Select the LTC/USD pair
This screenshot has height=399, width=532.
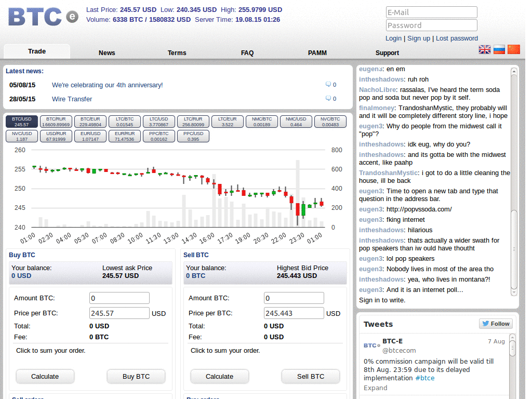(159, 122)
